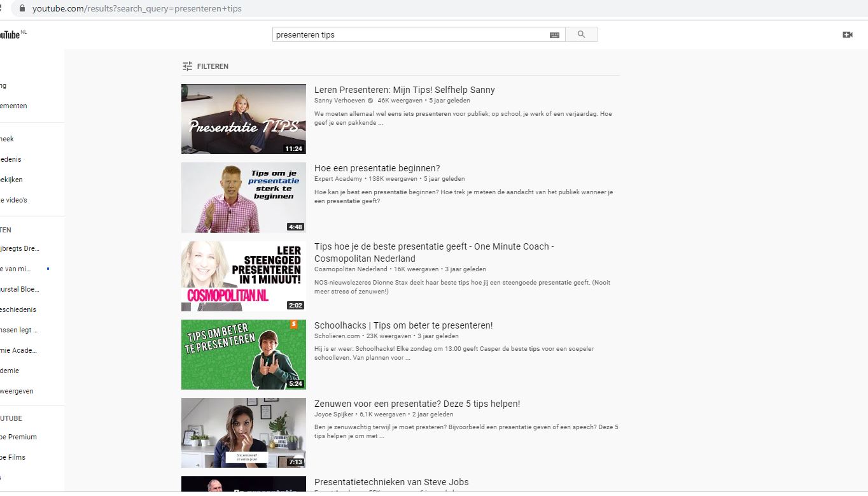Open thumbnail 'Tips om je presentatie sterk te beginnen'
868x496 pixels.
244,197
